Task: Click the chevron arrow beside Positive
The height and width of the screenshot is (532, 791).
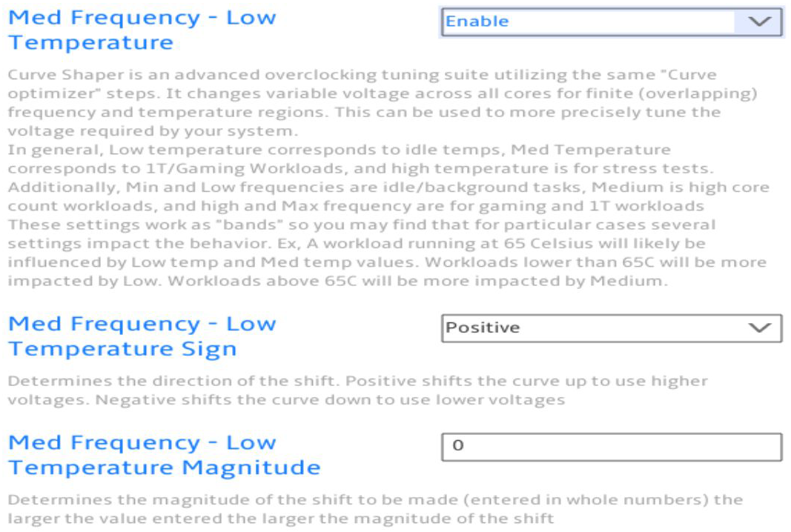Action: [759, 327]
